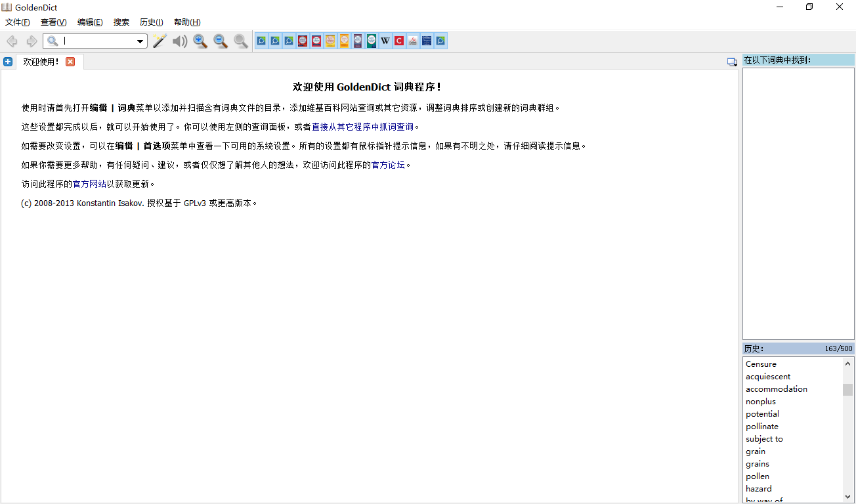This screenshot has height=504, width=856.
Task: Click the 163/500 history counter
Action: click(x=839, y=348)
